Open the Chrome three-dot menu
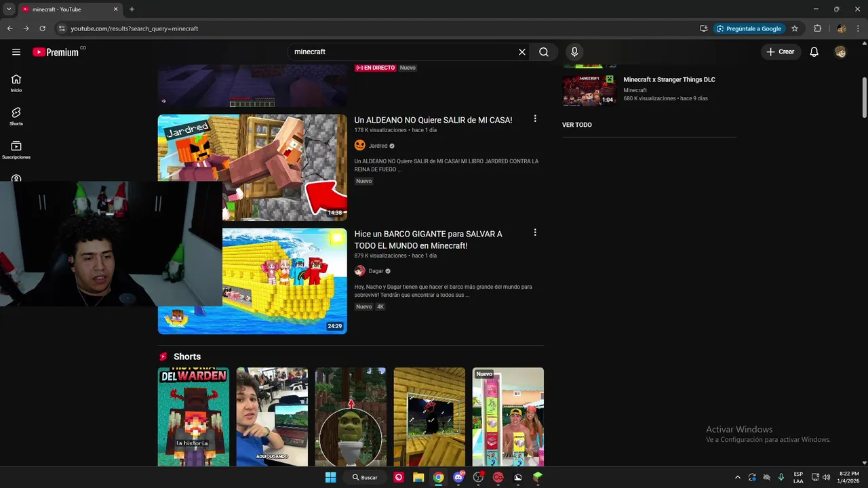This screenshot has height=488, width=868. pos(857,28)
